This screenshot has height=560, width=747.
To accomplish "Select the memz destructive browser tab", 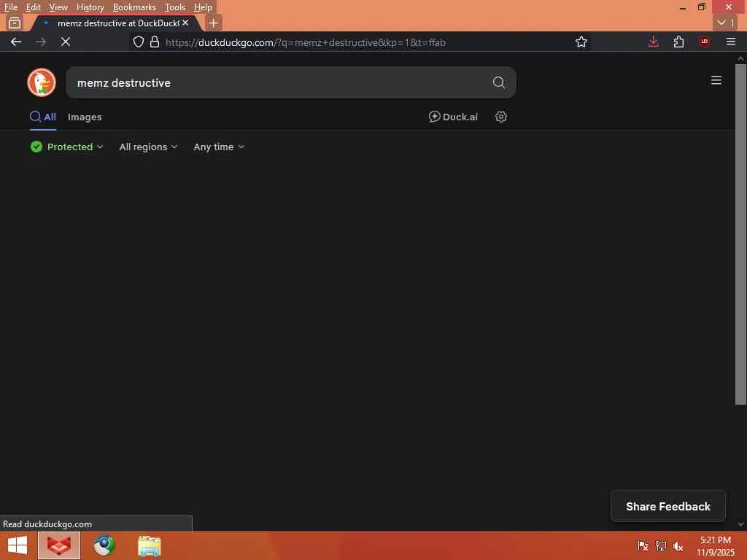I will [x=117, y=23].
